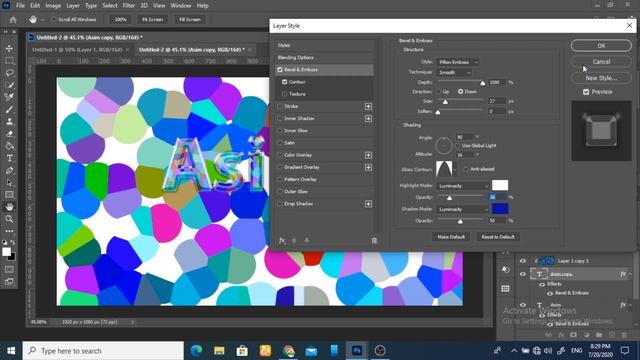Image resolution: width=640 pixels, height=360 pixels.
Task: Uncheck the Contour checkbox
Action: [284, 82]
